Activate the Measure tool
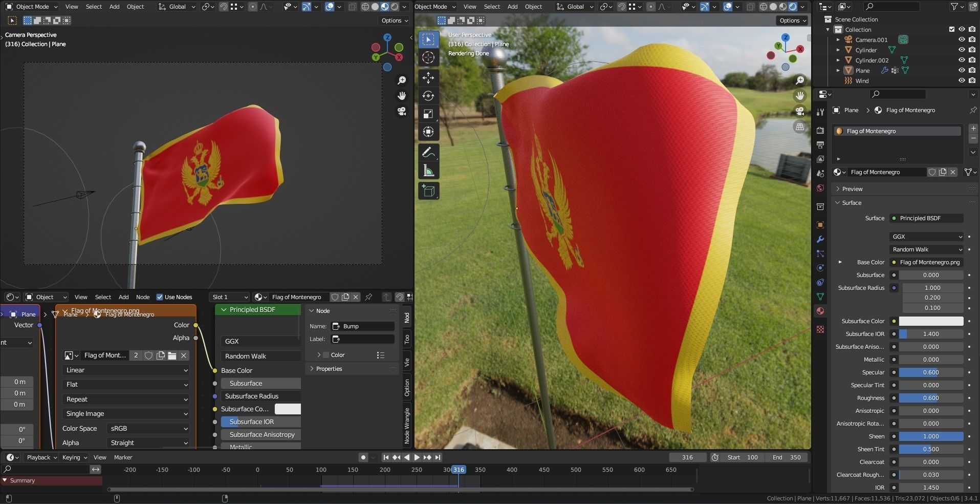The width and height of the screenshot is (980, 504). tap(428, 171)
